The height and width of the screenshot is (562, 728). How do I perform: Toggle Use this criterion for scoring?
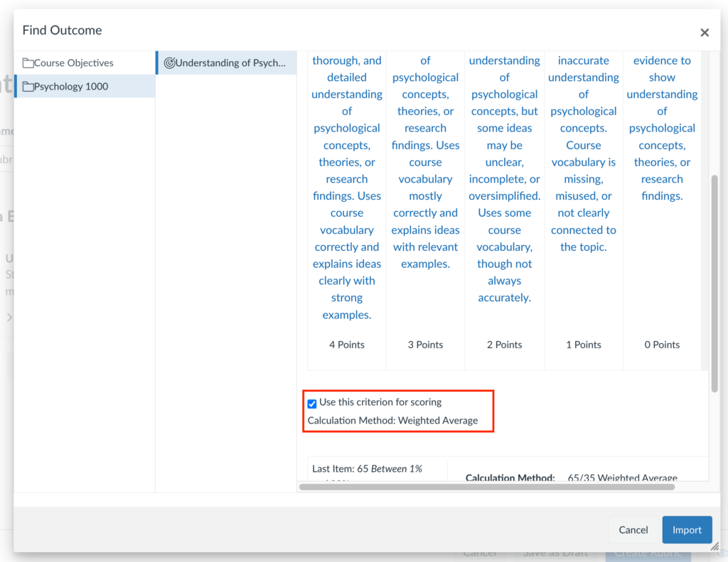[312, 404]
